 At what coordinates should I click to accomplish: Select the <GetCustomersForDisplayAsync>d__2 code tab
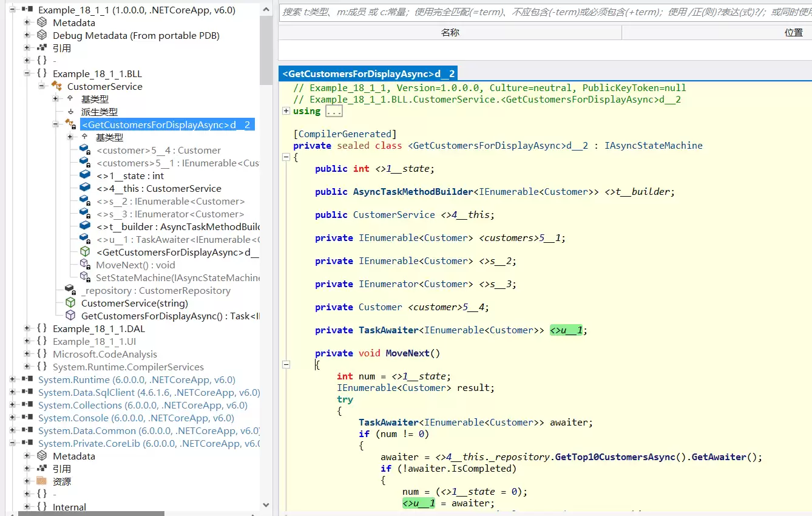[x=368, y=74]
